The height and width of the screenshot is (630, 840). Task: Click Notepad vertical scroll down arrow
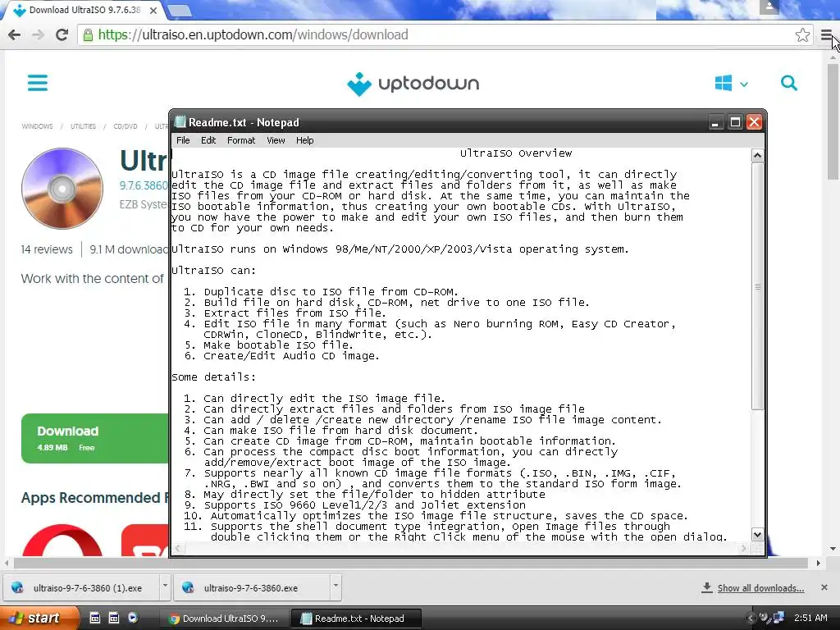(x=757, y=534)
